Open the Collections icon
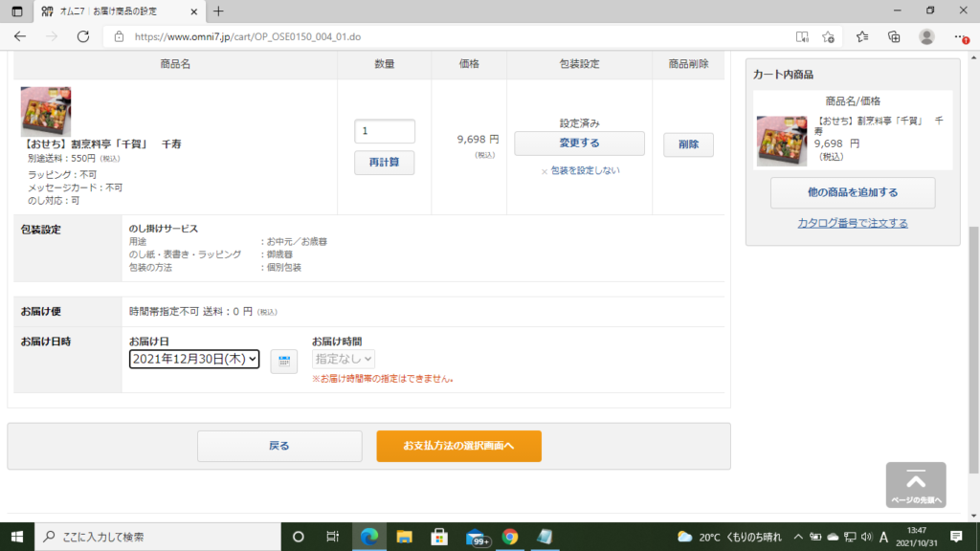 pyautogui.click(x=895, y=37)
